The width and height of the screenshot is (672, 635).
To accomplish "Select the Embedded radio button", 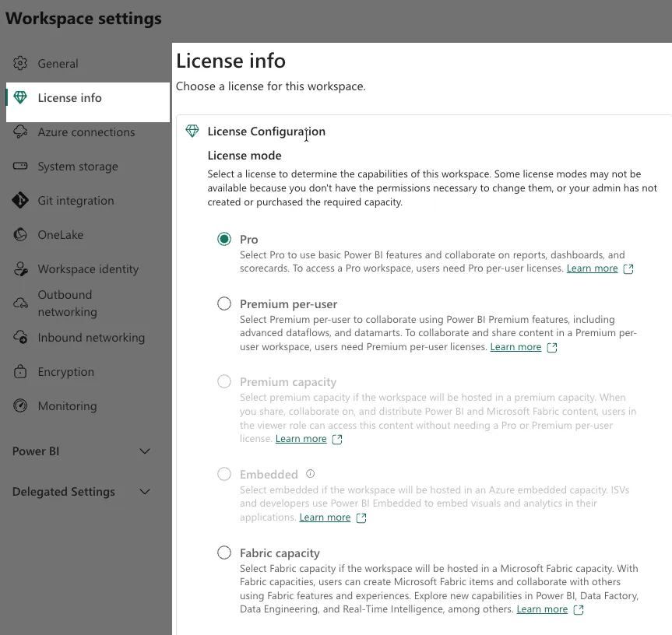I will click(x=224, y=474).
